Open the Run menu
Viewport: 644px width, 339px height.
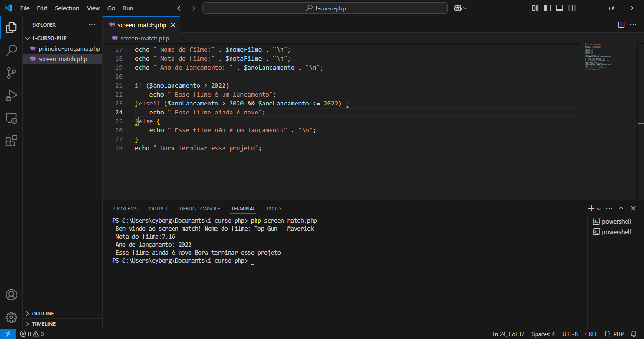tap(128, 8)
